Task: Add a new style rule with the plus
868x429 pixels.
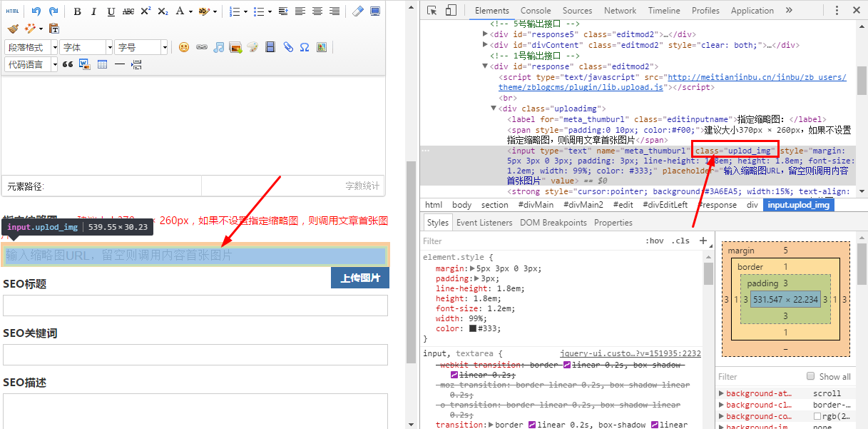Action: pyautogui.click(x=703, y=241)
